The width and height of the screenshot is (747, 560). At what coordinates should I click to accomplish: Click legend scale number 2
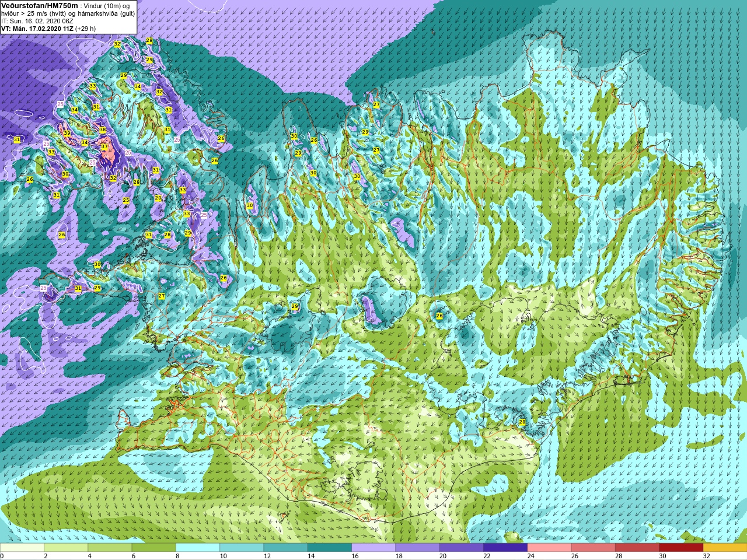[x=44, y=556]
